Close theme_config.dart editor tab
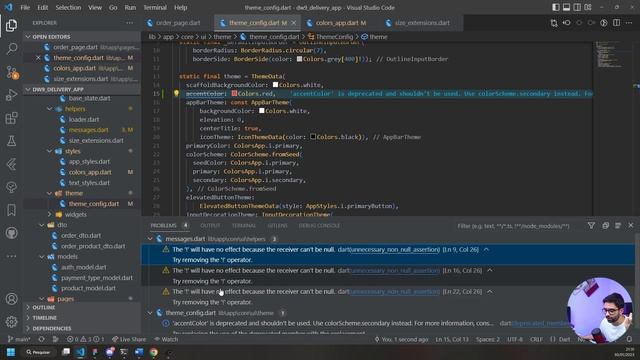Screen dimensions: 640x360 [293, 23]
